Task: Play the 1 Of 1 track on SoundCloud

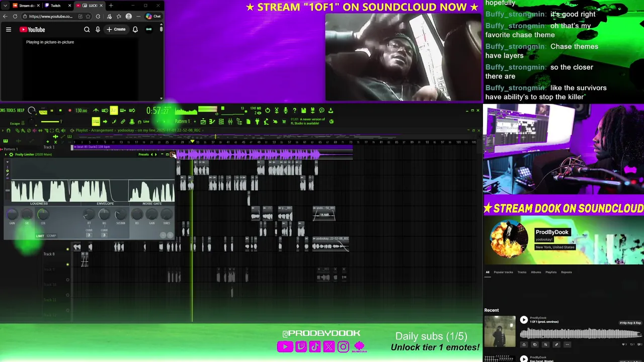Action: (x=524, y=320)
